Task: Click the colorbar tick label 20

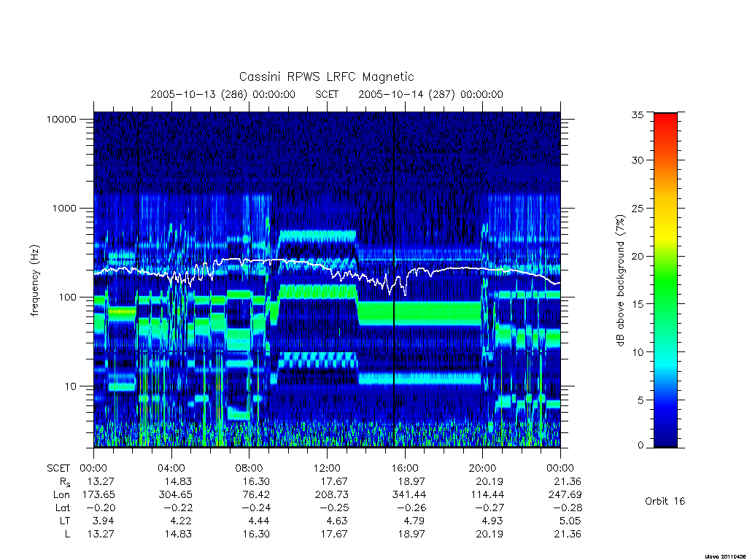Action: coord(637,256)
